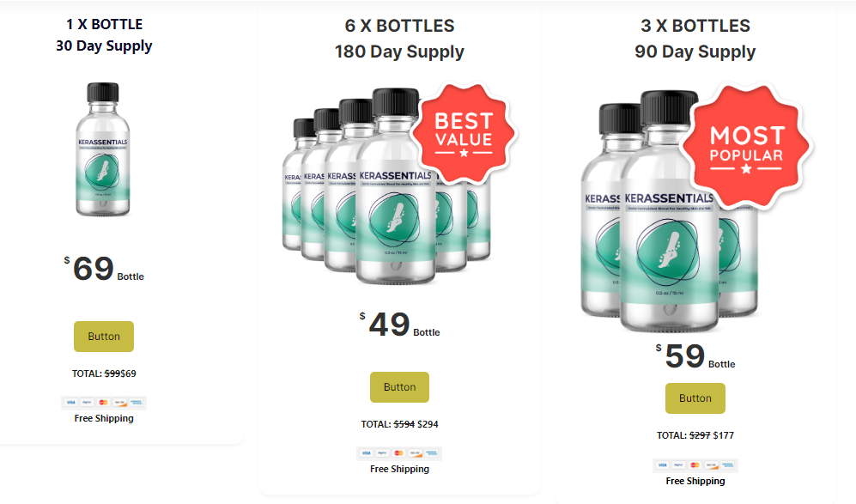856x504 pixels.
Task: Click the American Express icon under the 3-bottle package
Action: [x=727, y=465]
